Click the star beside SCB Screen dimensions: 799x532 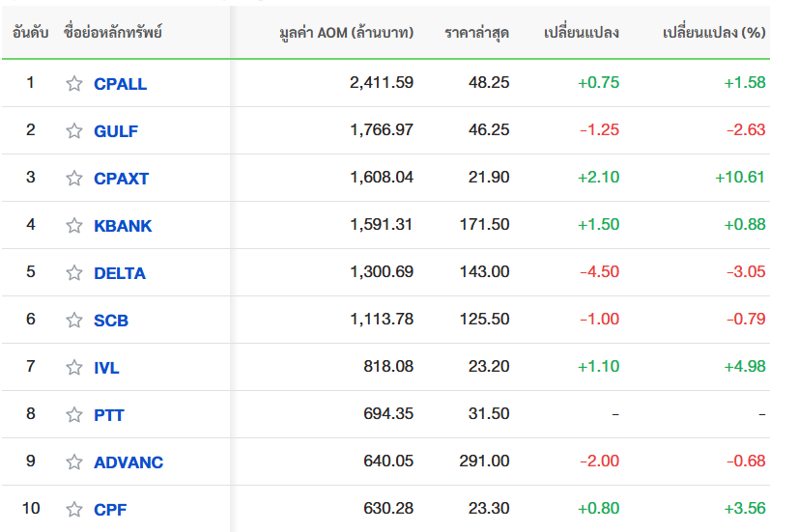pyautogui.click(x=74, y=320)
